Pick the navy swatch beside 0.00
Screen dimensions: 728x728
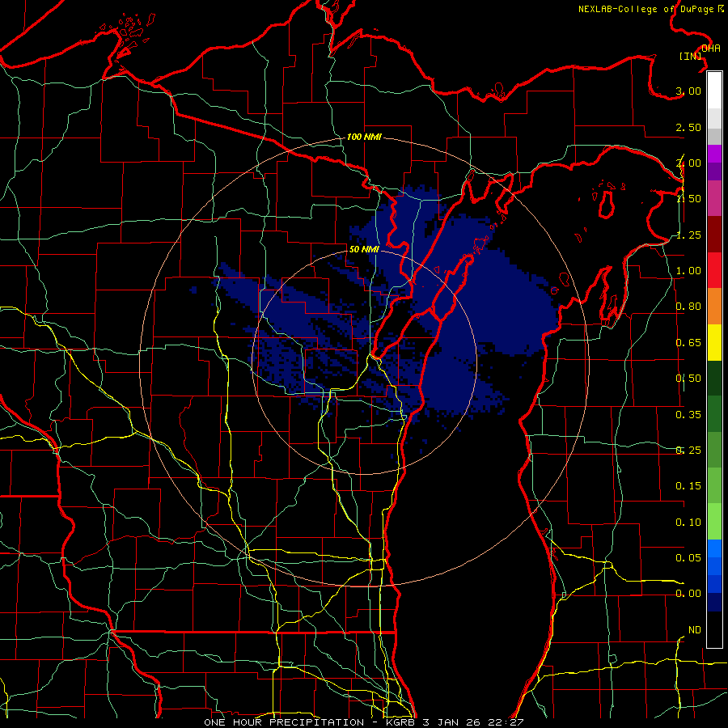pos(714,602)
